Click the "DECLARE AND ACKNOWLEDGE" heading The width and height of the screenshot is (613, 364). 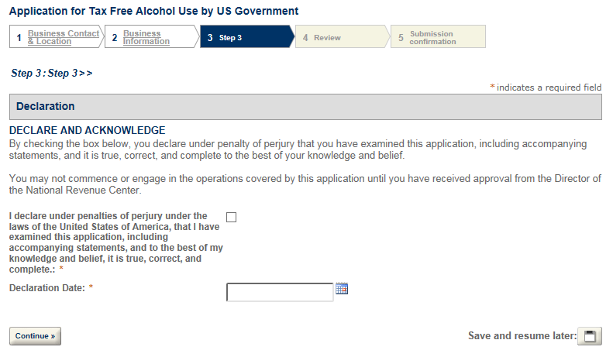(87, 130)
